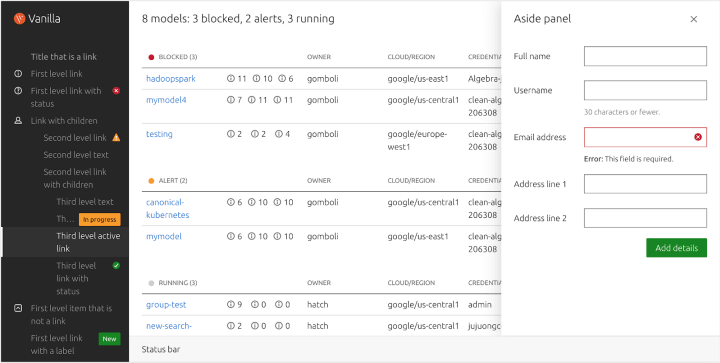This screenshot has height=363, width=720.
Task: Click the Address line 1 field
Action: [645, 184]
